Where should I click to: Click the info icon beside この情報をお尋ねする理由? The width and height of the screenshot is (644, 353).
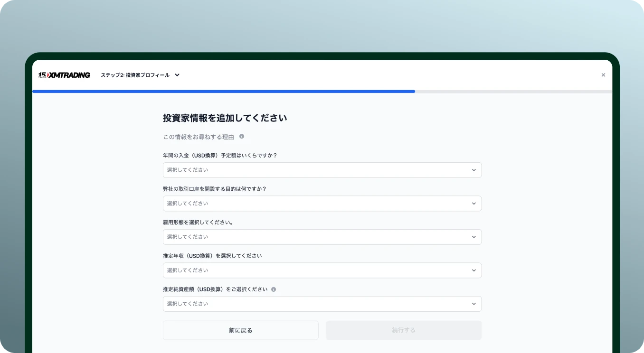241,136
